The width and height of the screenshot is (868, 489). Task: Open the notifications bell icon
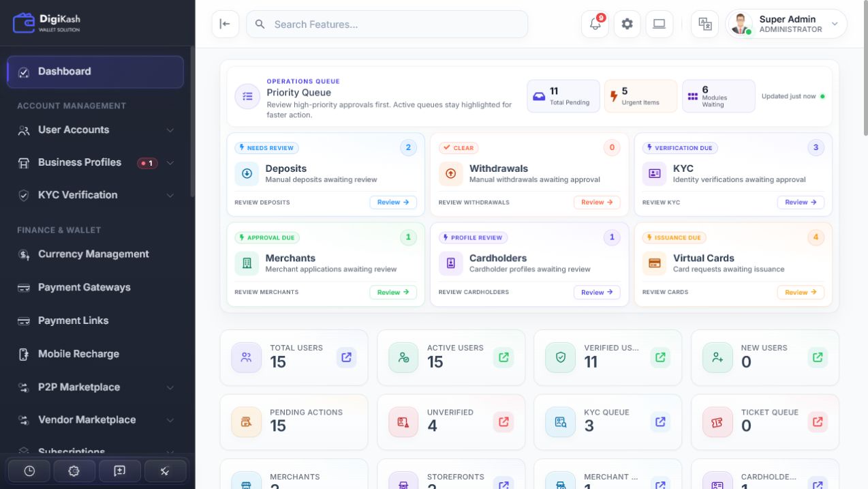pos(595,25)
